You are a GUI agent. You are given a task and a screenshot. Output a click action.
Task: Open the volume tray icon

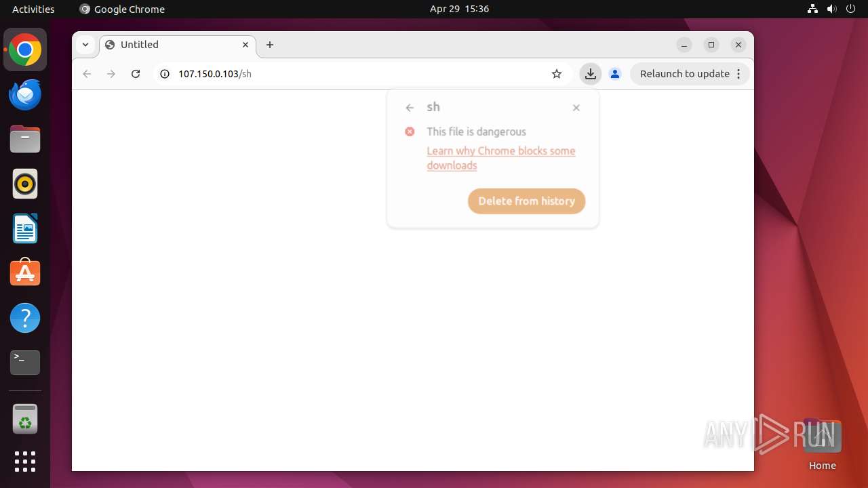(x=831, y=9)
